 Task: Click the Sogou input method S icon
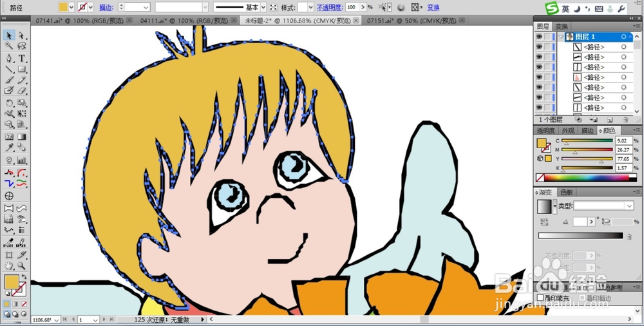(x=552, y=8)
